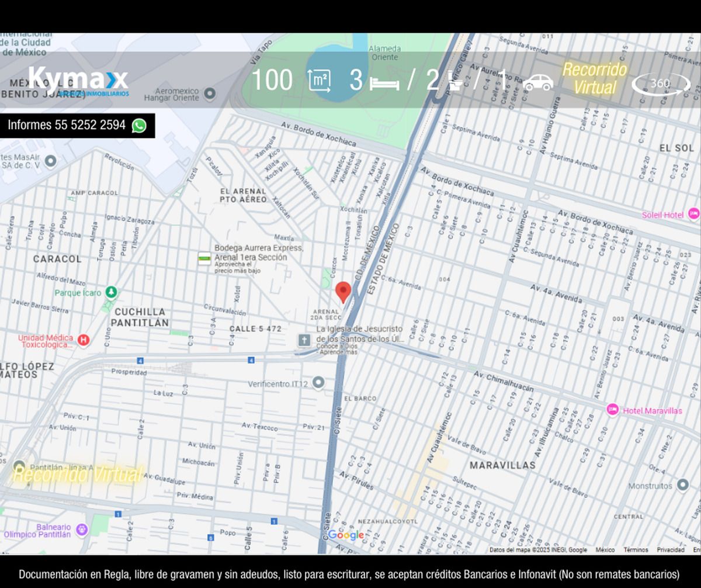701x588 pixels.
Task: Select the Aeromexico Hangar Oriente marker
Action: coord(210,94)
